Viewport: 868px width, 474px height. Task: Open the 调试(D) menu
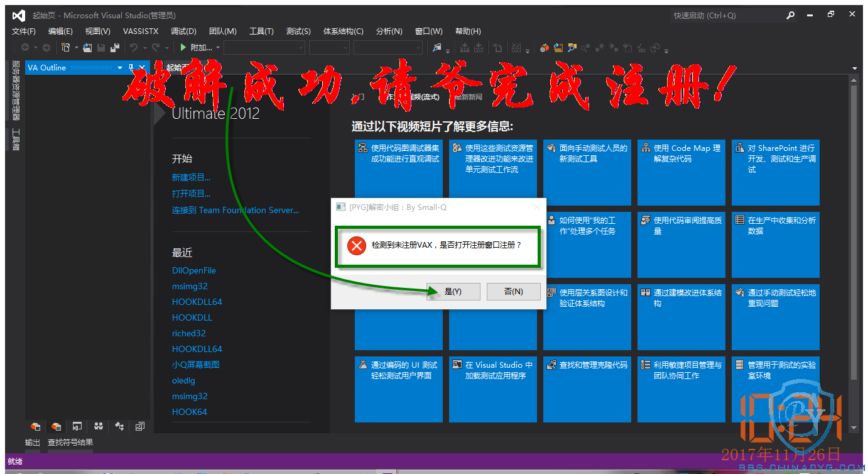[x=183, y=31]
